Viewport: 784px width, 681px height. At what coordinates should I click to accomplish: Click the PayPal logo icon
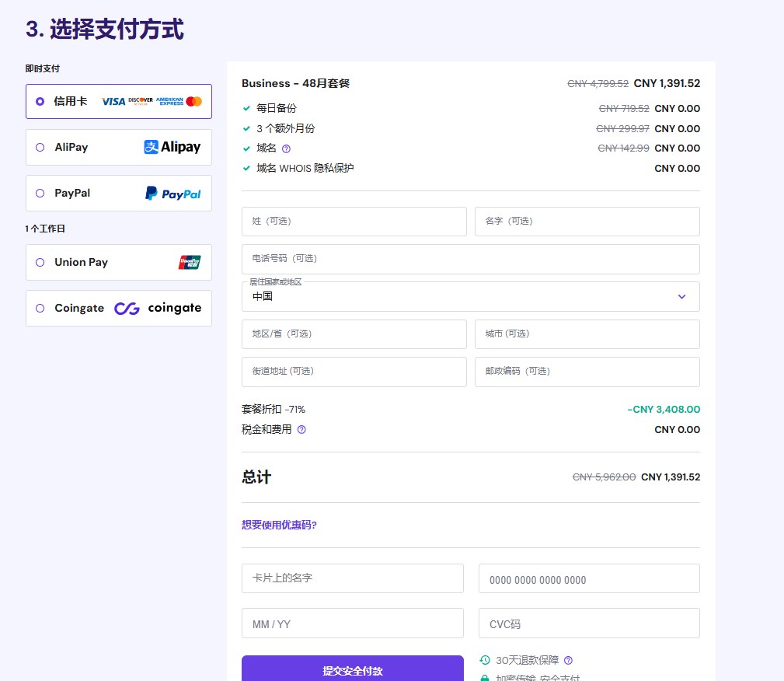point(172,194)
